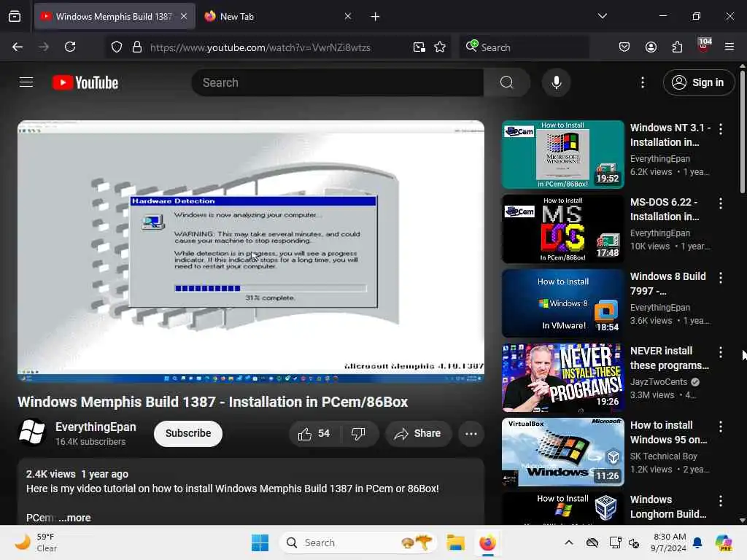Open a new Firefox tab

coord(375,17)
